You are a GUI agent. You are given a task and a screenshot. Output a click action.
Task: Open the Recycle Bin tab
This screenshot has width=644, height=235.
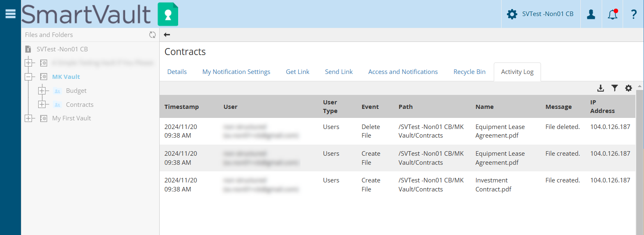tap(470, 72)
